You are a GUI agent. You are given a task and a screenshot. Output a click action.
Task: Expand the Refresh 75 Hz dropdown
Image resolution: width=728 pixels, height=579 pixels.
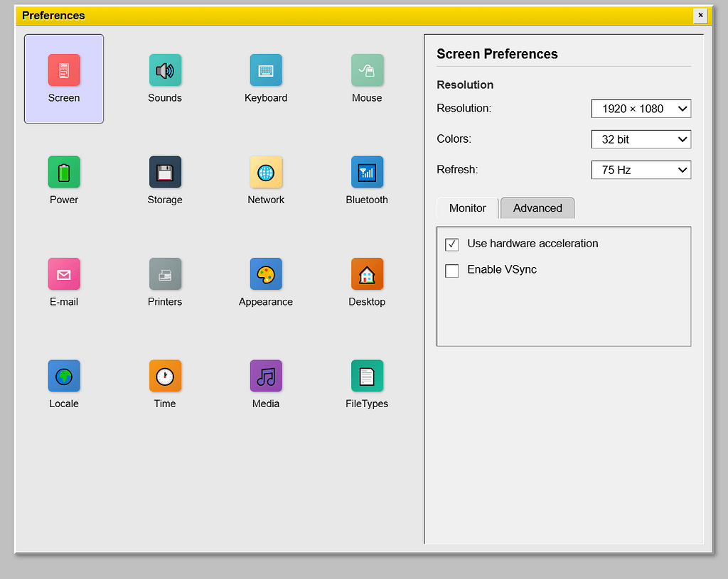(x=641, y=170)
